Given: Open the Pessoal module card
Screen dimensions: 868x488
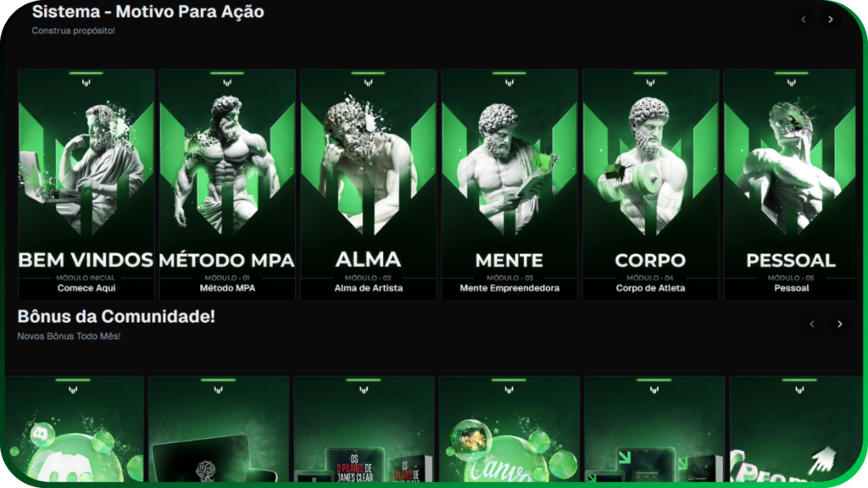Looking at the screenshot, I should tap(790, 184).
